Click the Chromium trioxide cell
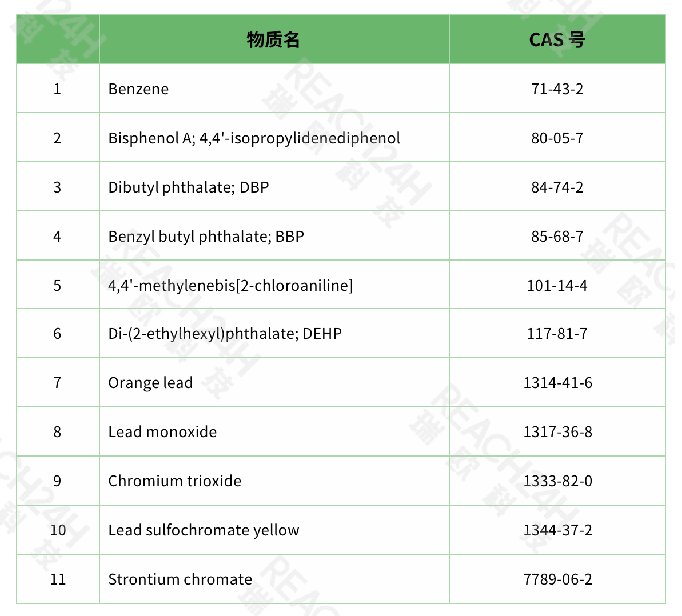This screenshot has width=682, height=616. tap(174, 481)
